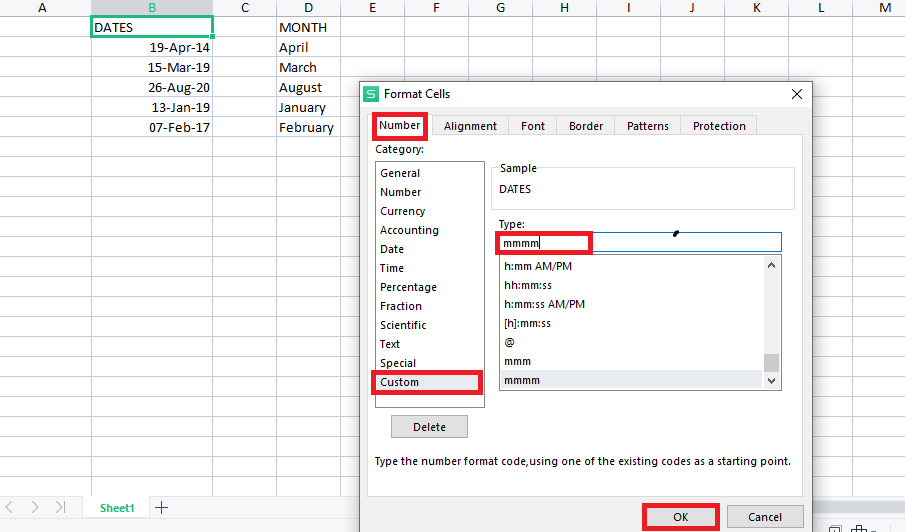Viewport: 905px width, 532px height.
Task: Click the February cell
Action: (308, 128)
